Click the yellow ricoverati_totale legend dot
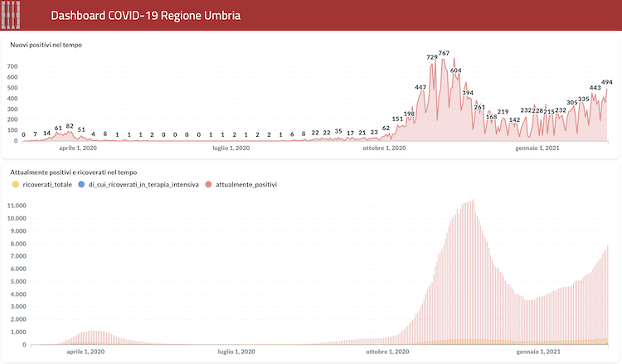622x364 pixels. tap(15, 185)
